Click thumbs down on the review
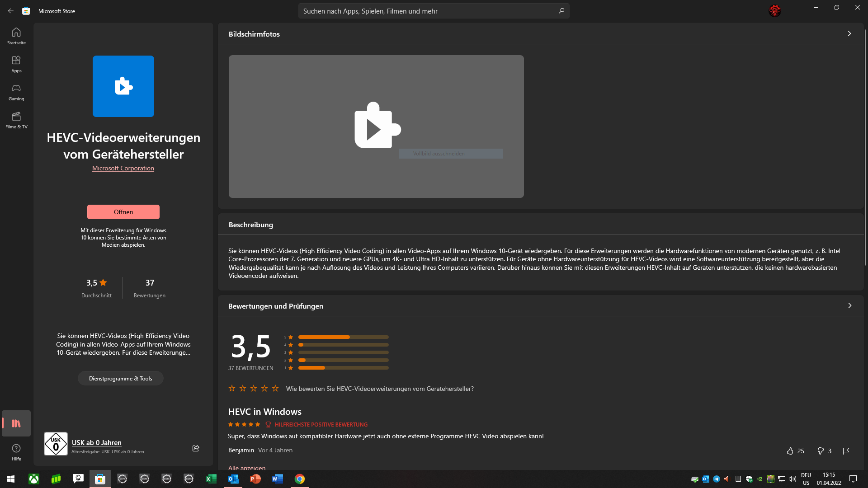Image resolution: width=868 pixels, height=488 pixels. tap(821, 451)
